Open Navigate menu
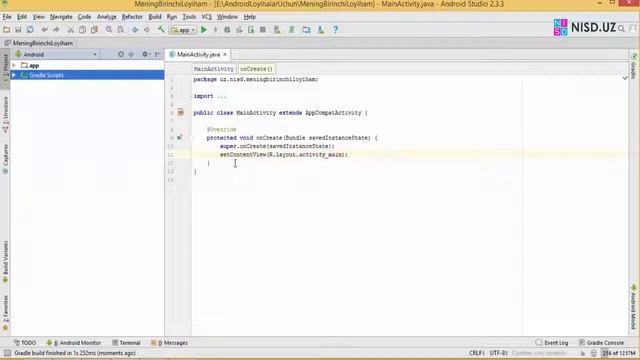The width and height of the screenshot is (640, 360). (x=61, y=17)
